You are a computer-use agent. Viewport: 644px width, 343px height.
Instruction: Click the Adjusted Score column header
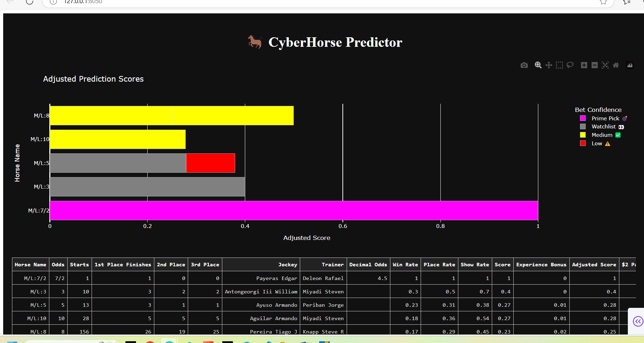coord(594,265)
